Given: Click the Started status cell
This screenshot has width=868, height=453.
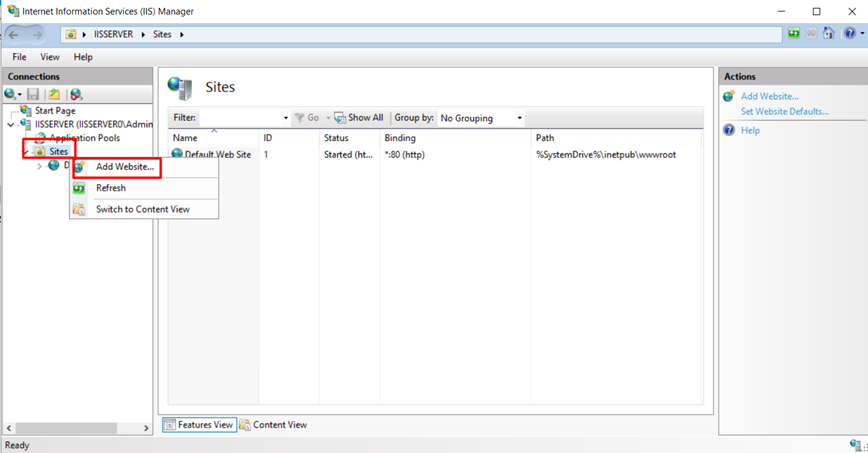Looking at the screenshot, I should [x=348, y=155].
